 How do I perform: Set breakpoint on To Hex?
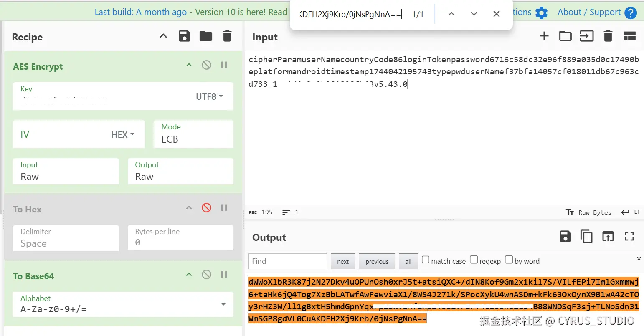[x=224, y=207]
